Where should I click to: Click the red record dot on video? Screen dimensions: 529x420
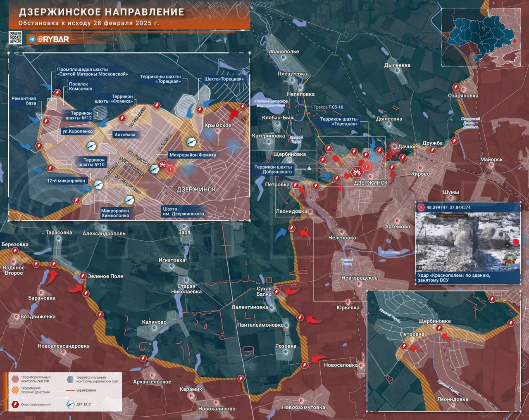pos(516,242)
